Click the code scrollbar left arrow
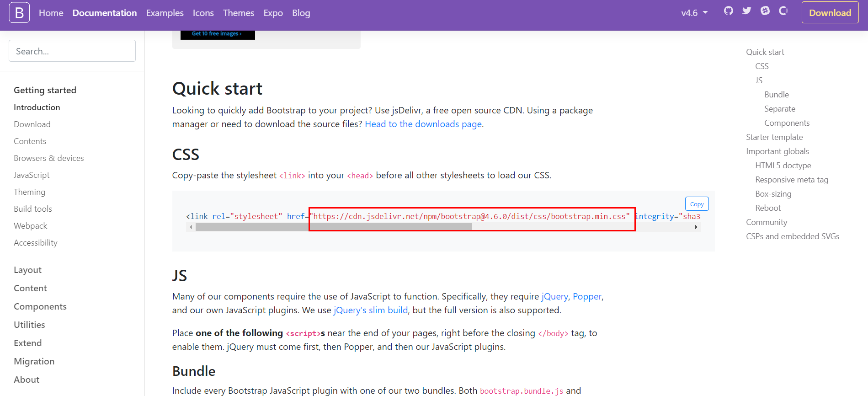 [191, 227]
